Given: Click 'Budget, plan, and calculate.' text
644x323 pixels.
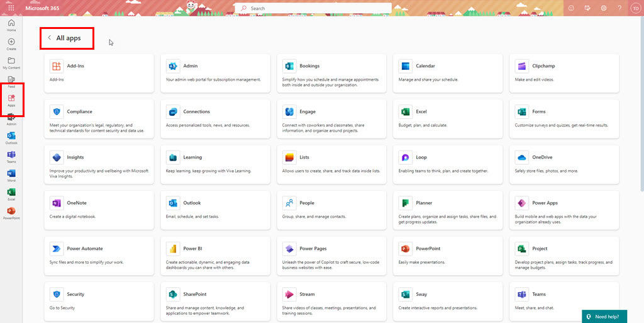Looking at the screenshot, I should (423, 125).
